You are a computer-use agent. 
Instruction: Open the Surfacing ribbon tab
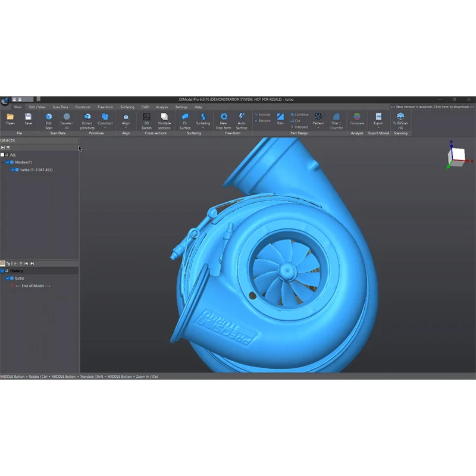pyautogui.click(x=127, y=107)
